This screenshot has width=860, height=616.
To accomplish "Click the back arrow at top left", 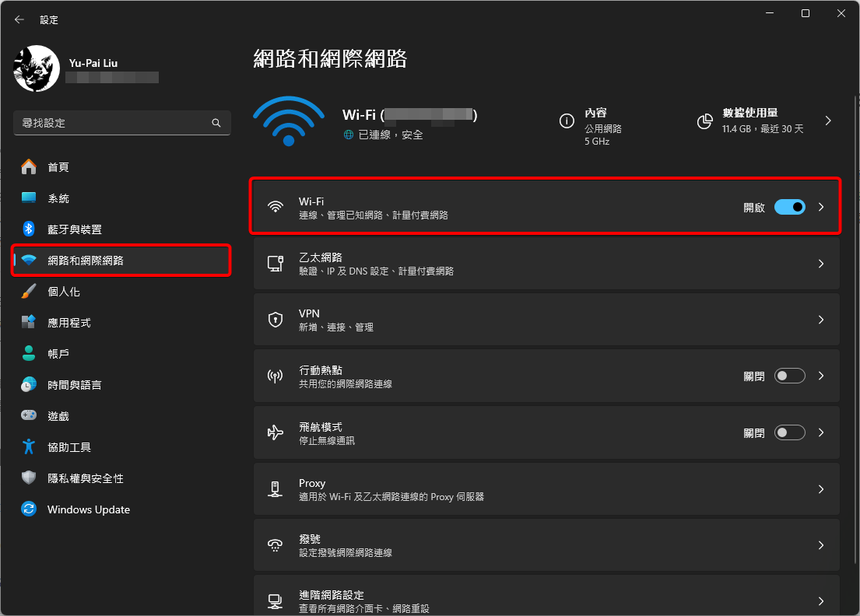I will click(x=19, y=19).
